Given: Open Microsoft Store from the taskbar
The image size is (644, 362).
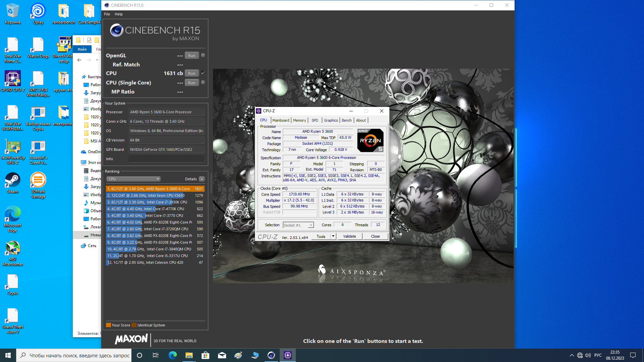Looking at the screenshot, I should (205, 355).
